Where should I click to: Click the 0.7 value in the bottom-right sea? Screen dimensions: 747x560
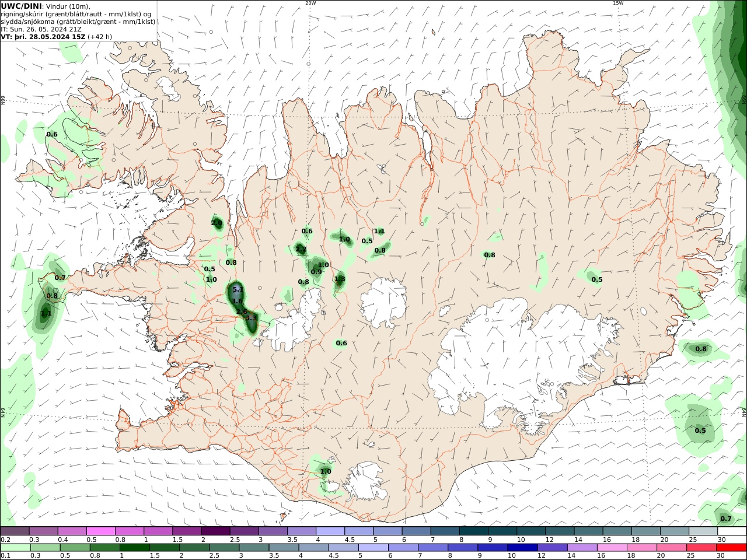pos(726,519)
